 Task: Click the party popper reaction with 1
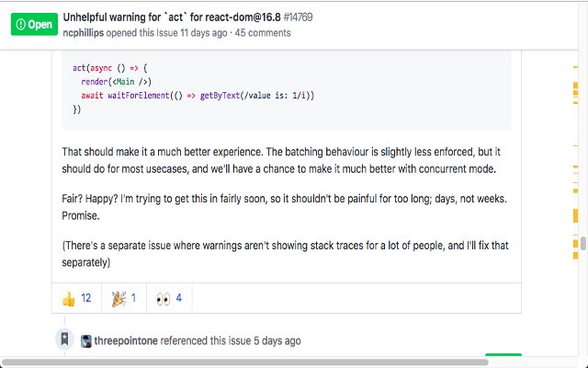124,298
